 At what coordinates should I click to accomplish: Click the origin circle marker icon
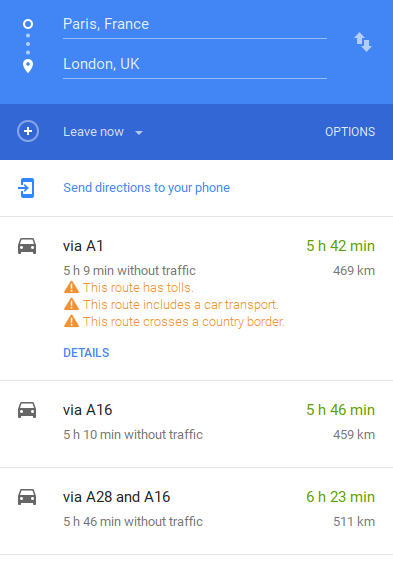pyautogui.click(x=28, y=24)
